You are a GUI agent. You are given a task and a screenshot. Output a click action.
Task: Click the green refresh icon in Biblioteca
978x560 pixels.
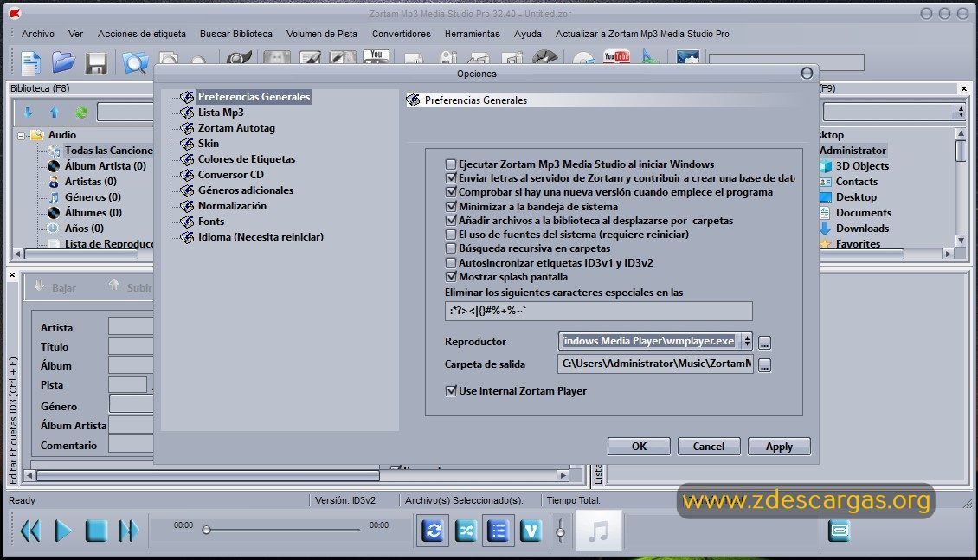81,113
